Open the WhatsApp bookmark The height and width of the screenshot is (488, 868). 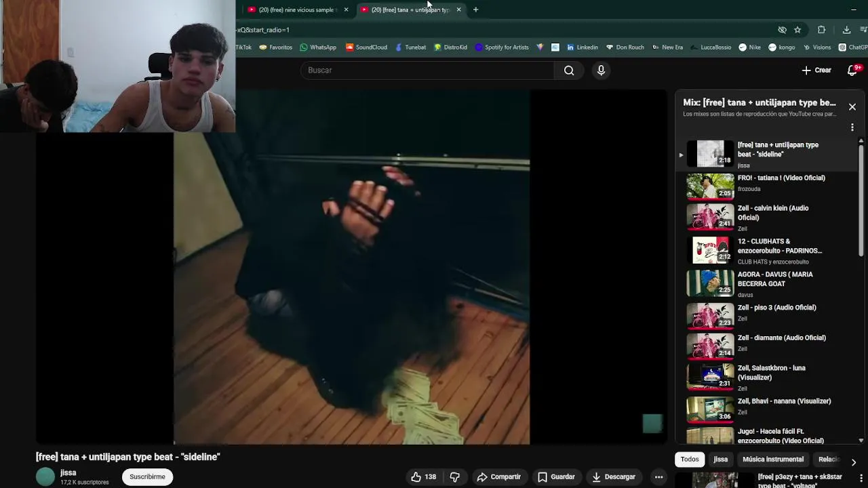point(318,47)
